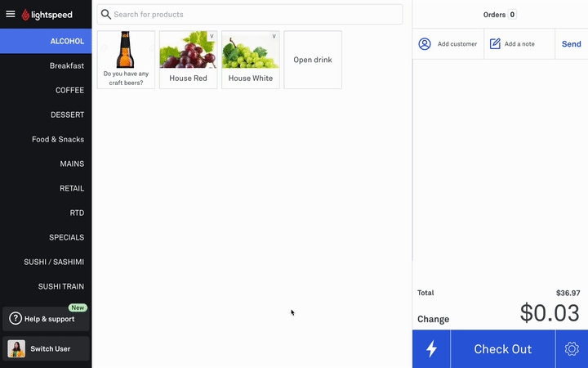This screenshot has height=368, width=588.
Task: Click the Search for products field
Action: [x=253, y=15]
